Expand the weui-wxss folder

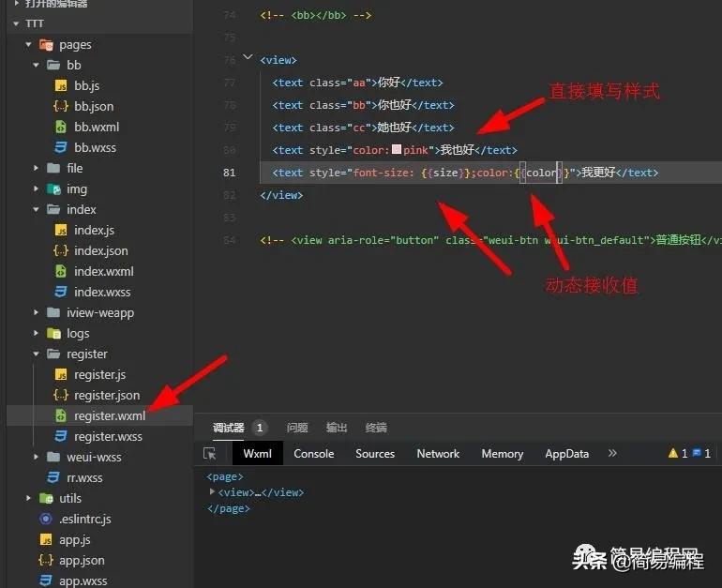(x=36, y=457)
